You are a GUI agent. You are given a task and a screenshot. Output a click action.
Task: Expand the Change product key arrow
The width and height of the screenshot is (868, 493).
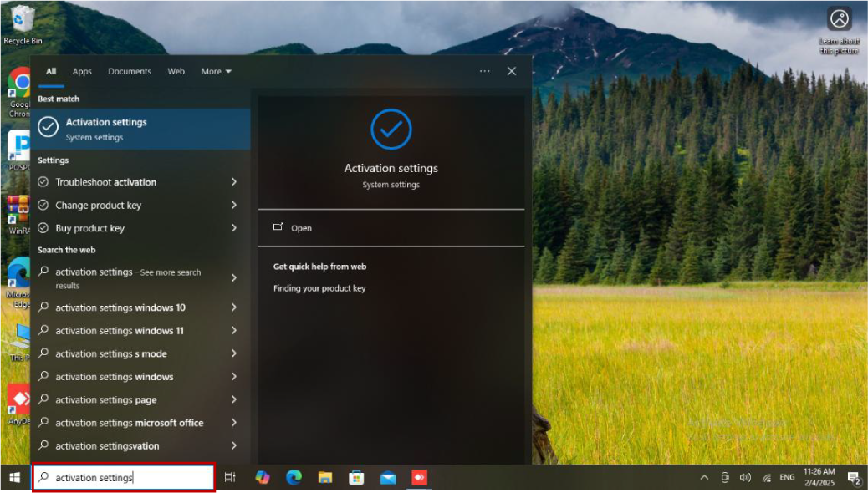click(234, 206)
